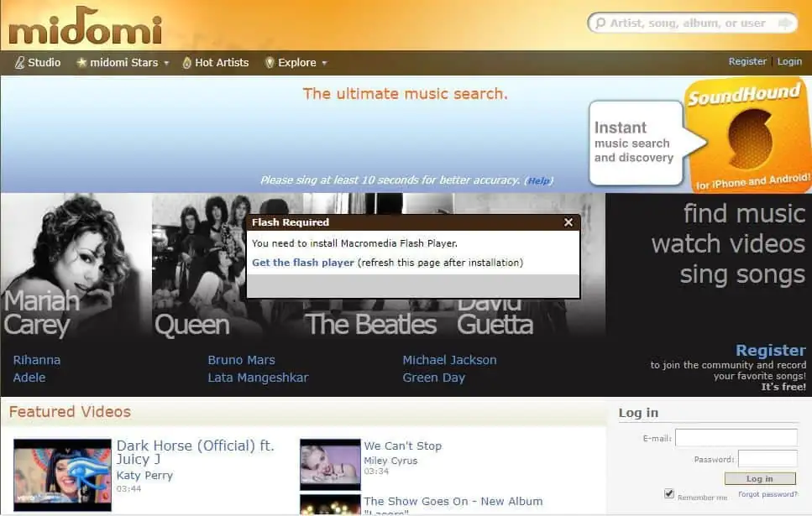Screen dimensions: 812x516
Task: Click the Explore lightbulb icon
Action: pos(270,63)
